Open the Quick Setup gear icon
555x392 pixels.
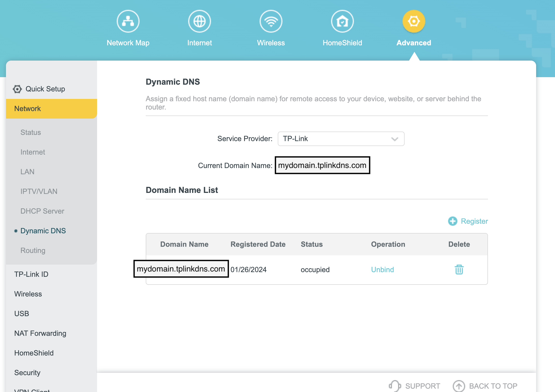[17, 89]
